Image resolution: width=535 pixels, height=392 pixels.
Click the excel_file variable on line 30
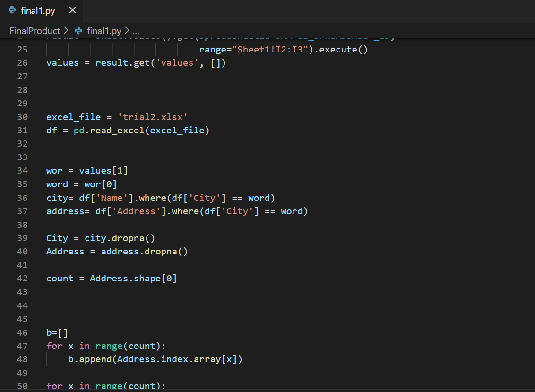(74, 117)
